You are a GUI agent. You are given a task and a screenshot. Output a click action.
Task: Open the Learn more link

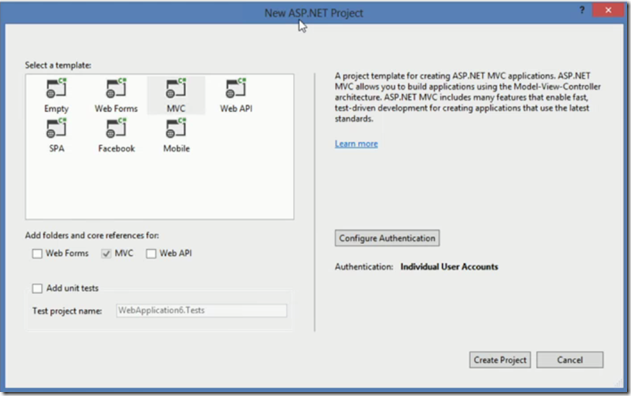(356, 144)
